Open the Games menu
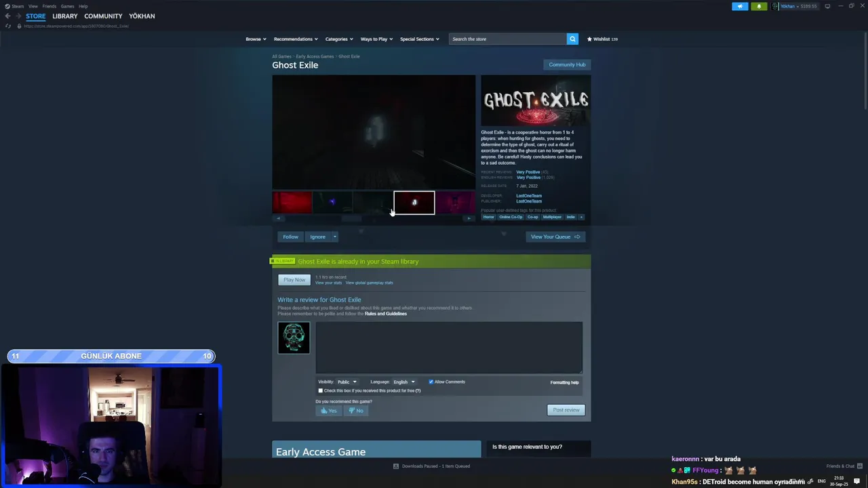The height and width of the screenshot is (488, 868). coord(67,6)
